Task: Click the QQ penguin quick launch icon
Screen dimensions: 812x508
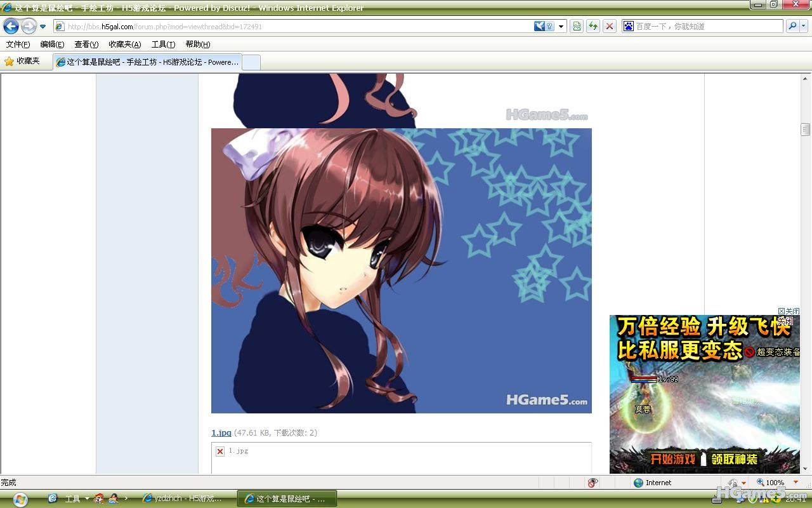Action: (113, 498)
